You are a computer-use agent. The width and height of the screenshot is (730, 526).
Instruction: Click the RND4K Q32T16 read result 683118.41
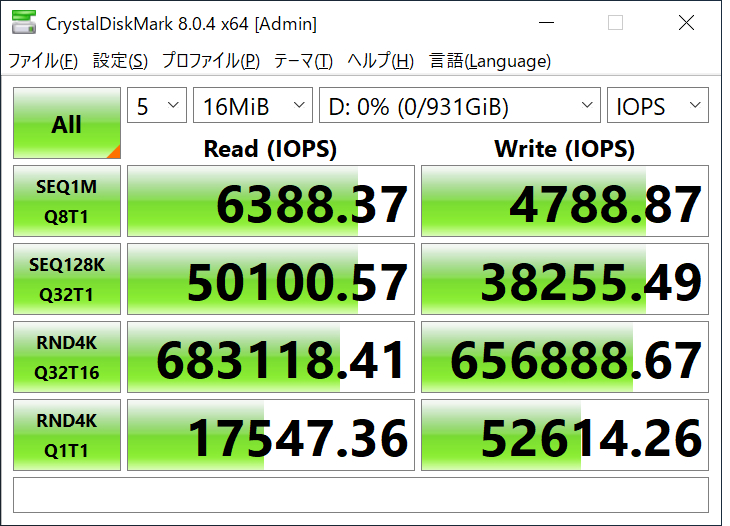point(270,357)
